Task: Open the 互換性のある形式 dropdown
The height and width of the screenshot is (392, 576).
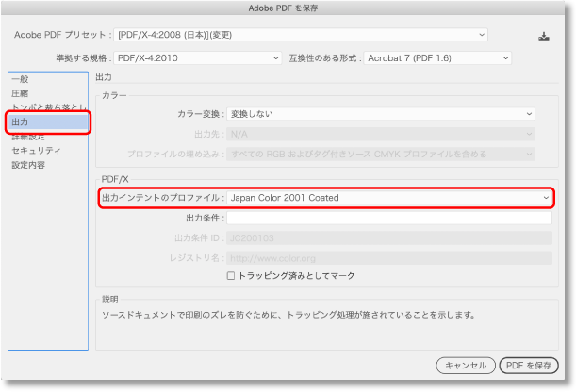Action: pos(437,58)
